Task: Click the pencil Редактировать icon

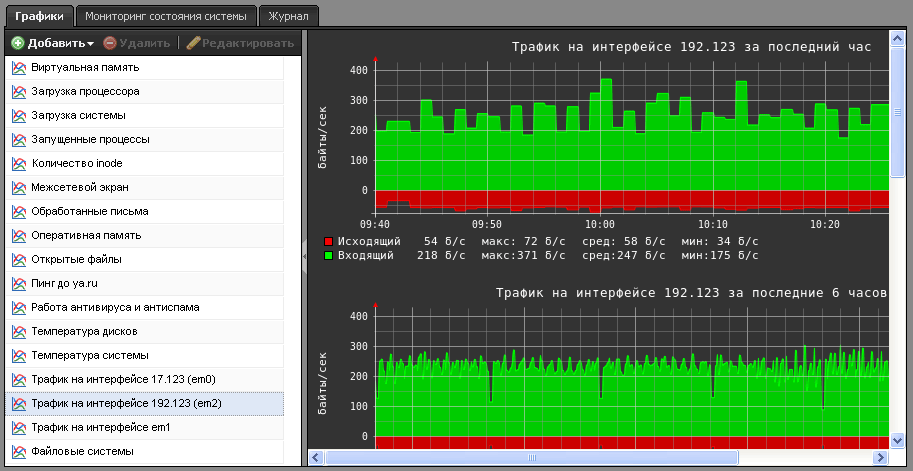Action: (193, 43)
